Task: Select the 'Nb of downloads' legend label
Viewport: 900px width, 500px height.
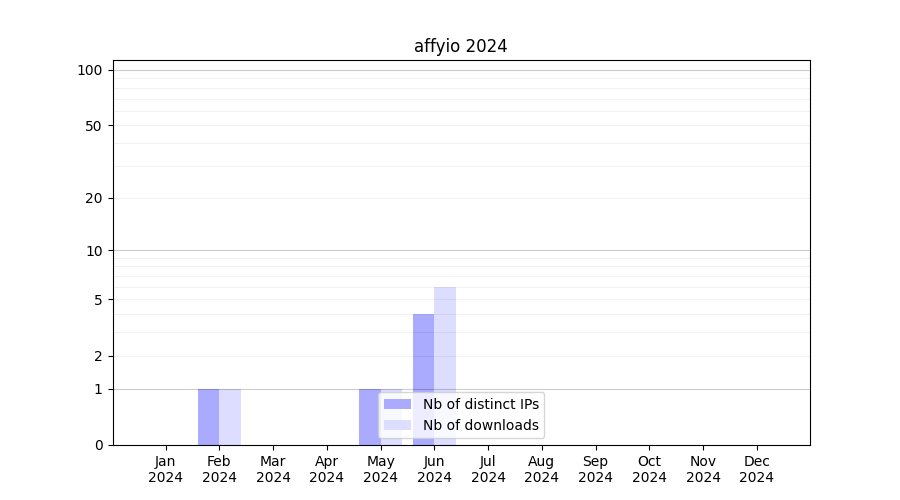Action: click(x=480, y=425)
